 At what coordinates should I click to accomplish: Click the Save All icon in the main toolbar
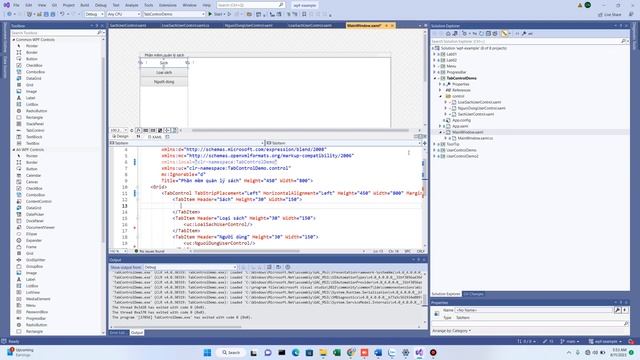53,14
